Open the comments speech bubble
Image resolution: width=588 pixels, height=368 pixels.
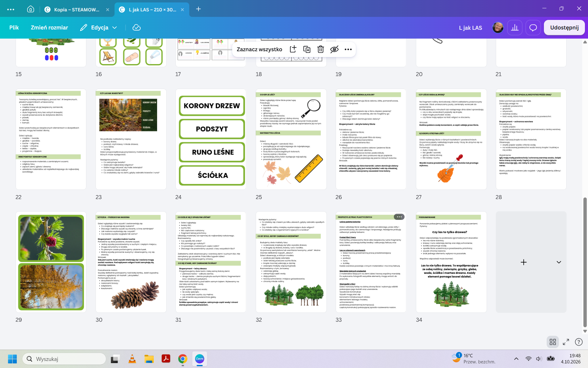(533, 28)
